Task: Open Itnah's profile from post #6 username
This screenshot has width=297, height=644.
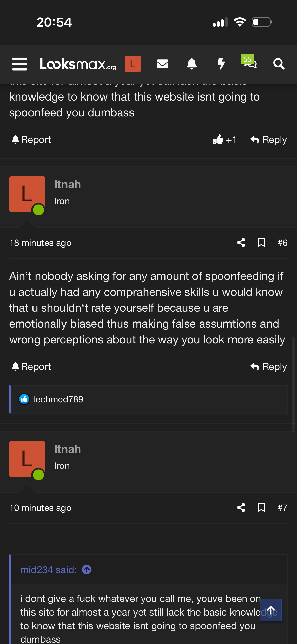Action: coord(68,185)
